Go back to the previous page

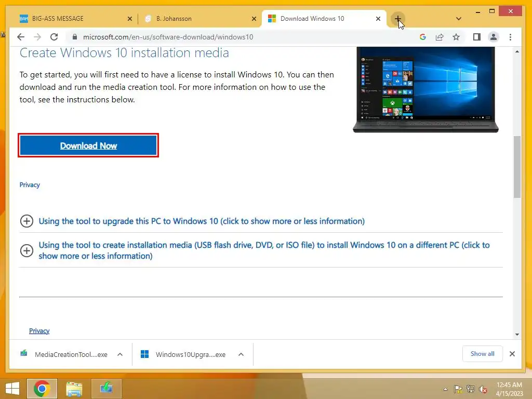click(x=21, y=37)
